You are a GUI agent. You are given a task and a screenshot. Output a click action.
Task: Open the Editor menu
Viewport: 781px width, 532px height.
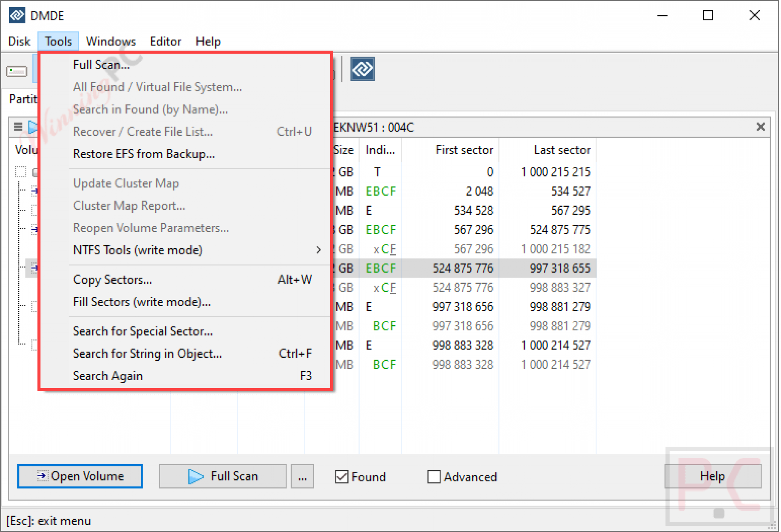point(166,41)
